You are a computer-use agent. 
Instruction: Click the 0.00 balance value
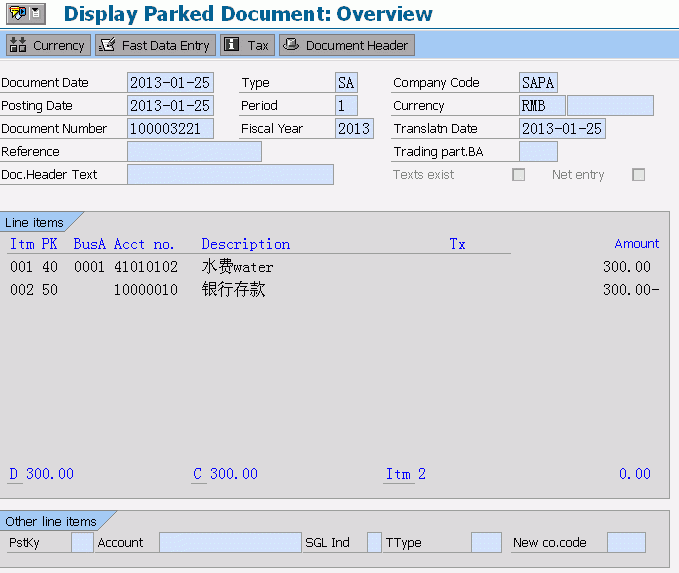tap(634, 473)
